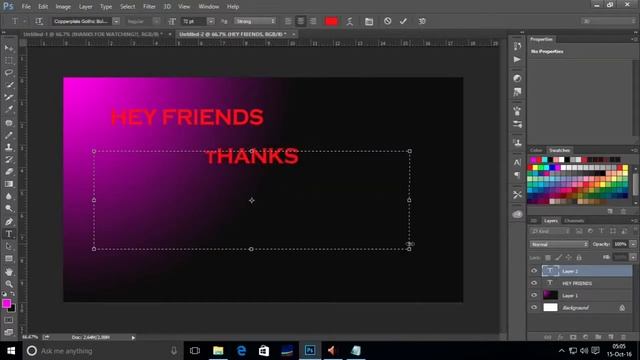
Task: Add a layer style with fx button
Action: (x=560, y=337)
